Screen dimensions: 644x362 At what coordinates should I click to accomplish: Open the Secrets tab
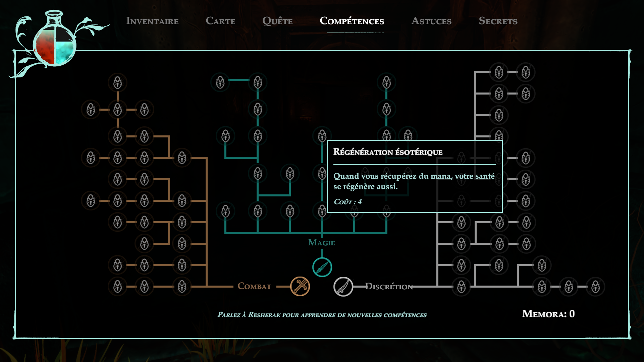click(498, 21)
